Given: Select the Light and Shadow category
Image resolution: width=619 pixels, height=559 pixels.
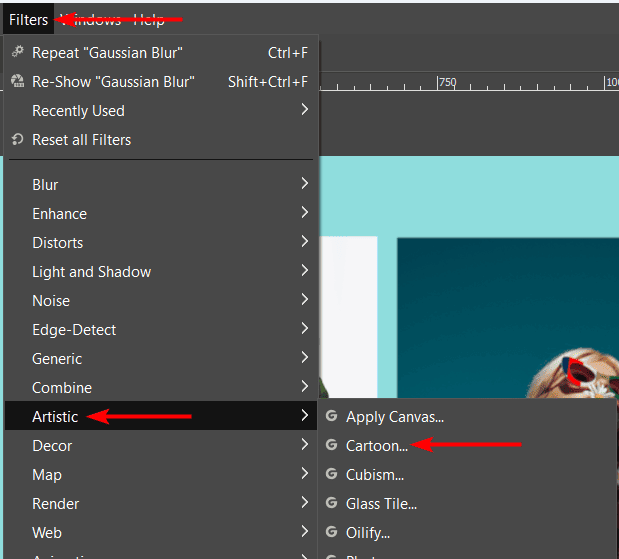Looking at the screenshot, I should coord(91,271).
